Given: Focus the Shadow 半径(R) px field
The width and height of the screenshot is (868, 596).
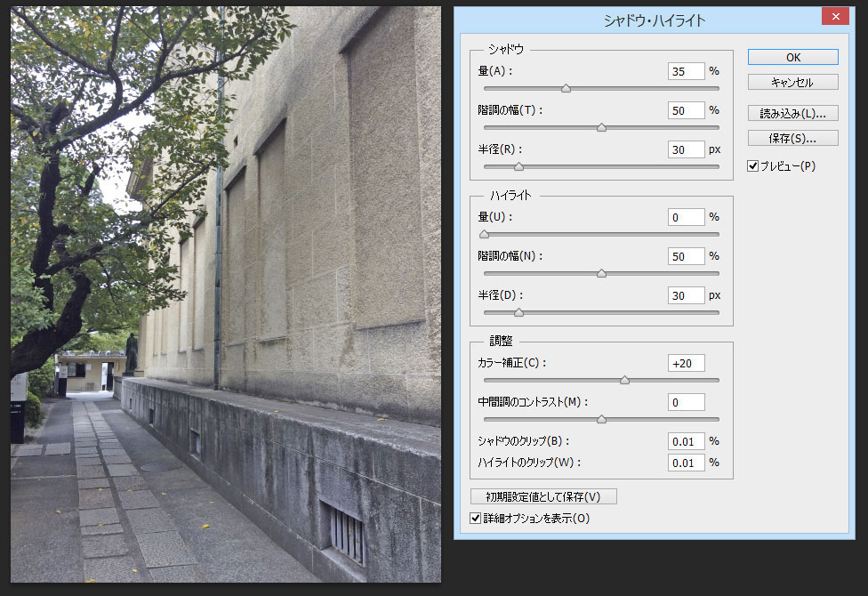Looking at the screenshot, I should click(687, 149).
